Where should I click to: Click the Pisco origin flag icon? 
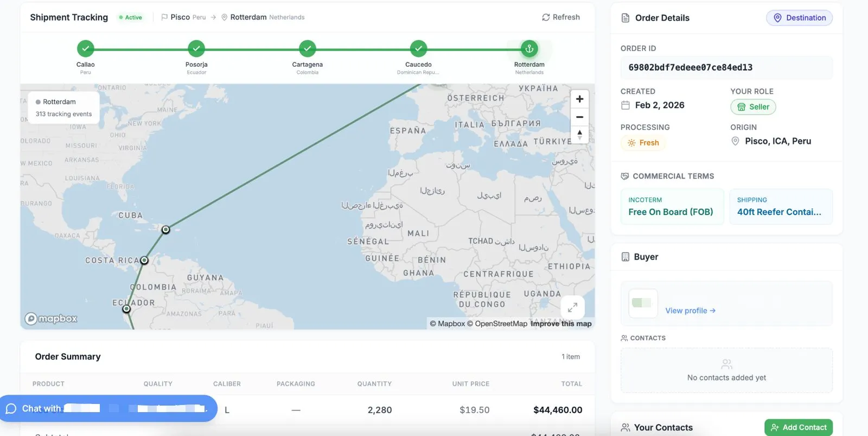pos(164,17)
